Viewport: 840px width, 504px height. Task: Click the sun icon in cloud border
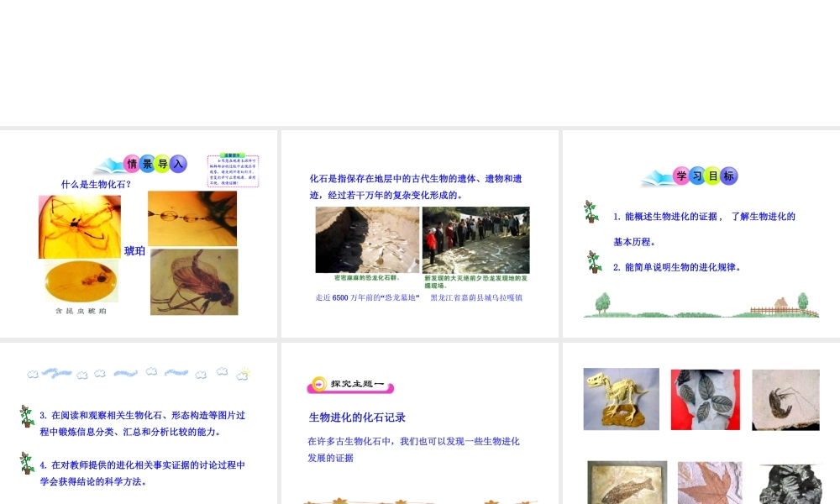(x=244, y=373)
